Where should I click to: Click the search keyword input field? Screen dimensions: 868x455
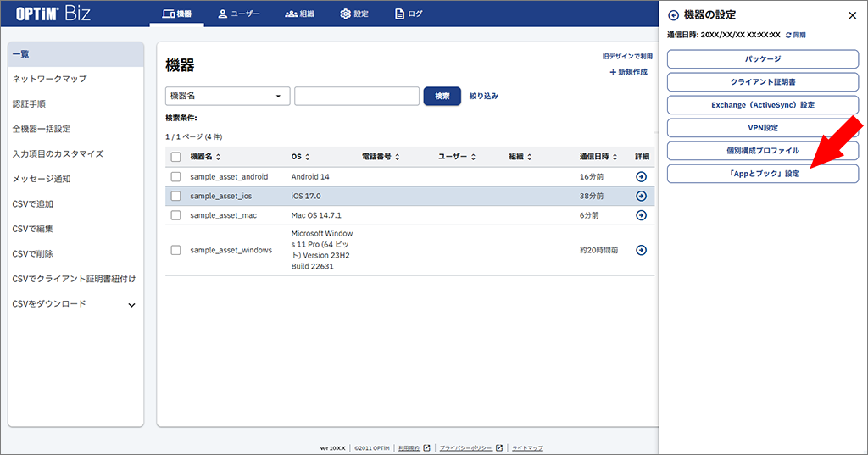(x=357, y=96)
